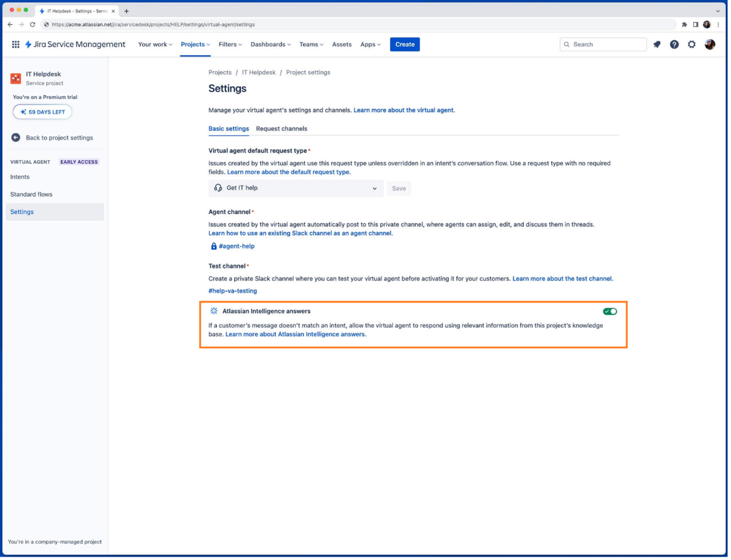Click the IT Helpdesk breadcrumb
The height and width of the screenshot is (560, 731).
pos(260,73)
